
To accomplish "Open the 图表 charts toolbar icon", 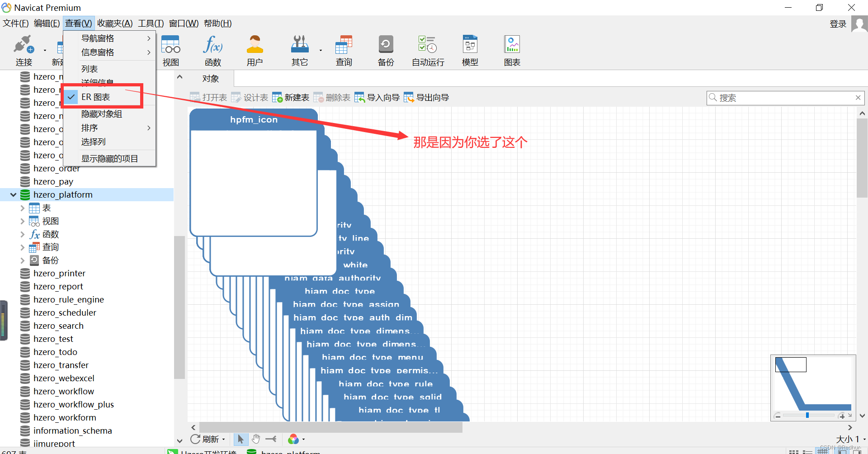I will click(x=512, y=51).
